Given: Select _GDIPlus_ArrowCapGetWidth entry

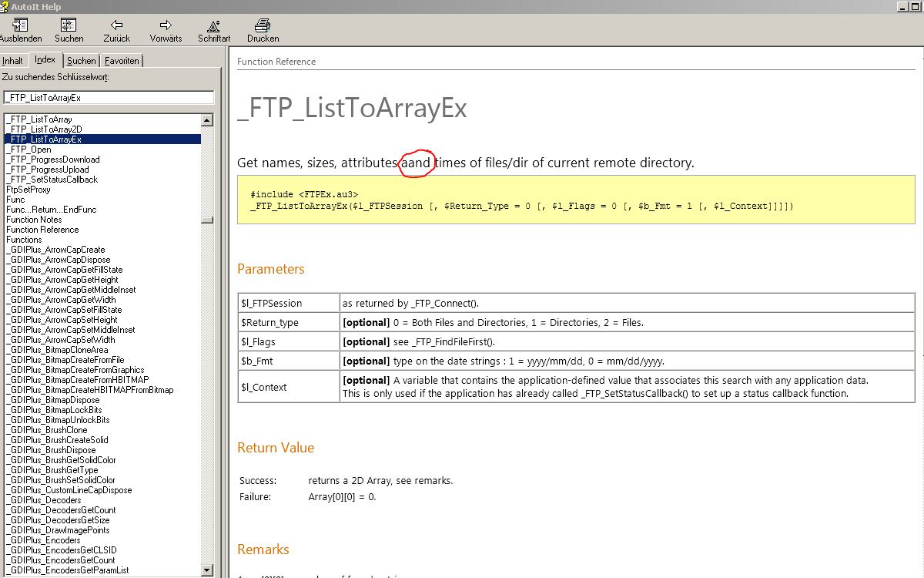Looking at the screenshot, I should [x=61, y=300].
